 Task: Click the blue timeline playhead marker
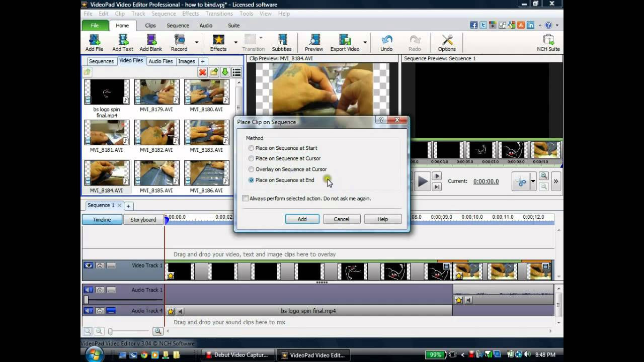(167, 220)
